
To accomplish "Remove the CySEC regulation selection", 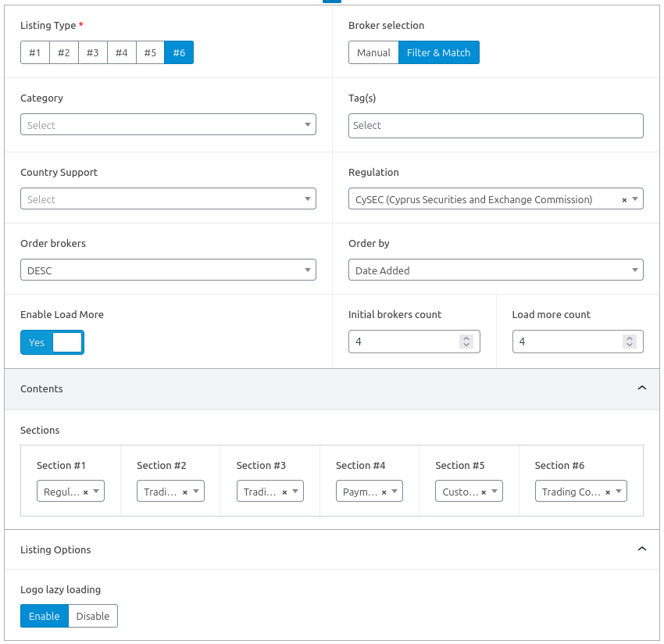I will coord(624,200).
